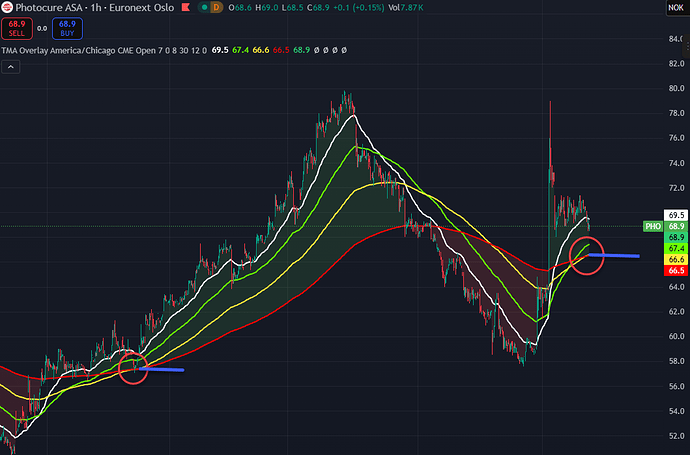Click the white 69.5 price axis label
Image resolution: width=690 pixels, height=455 pixels.
[675, 215]
